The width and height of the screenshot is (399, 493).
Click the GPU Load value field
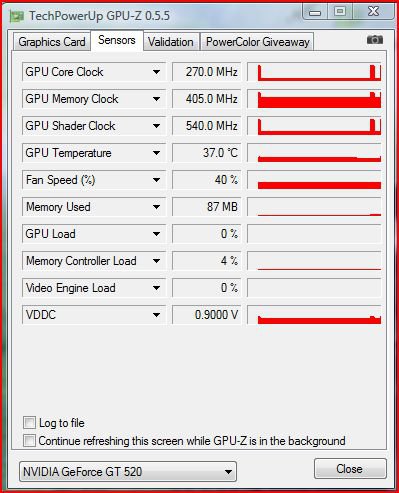[x=206, y=234]
